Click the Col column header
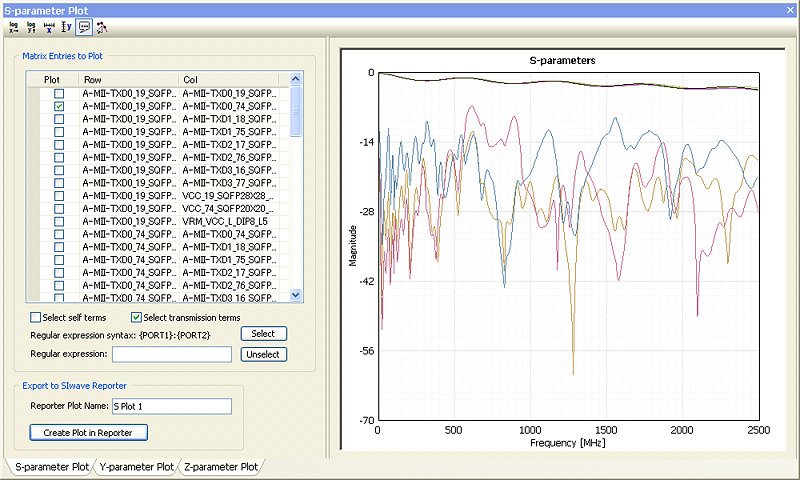 point(230,80)
